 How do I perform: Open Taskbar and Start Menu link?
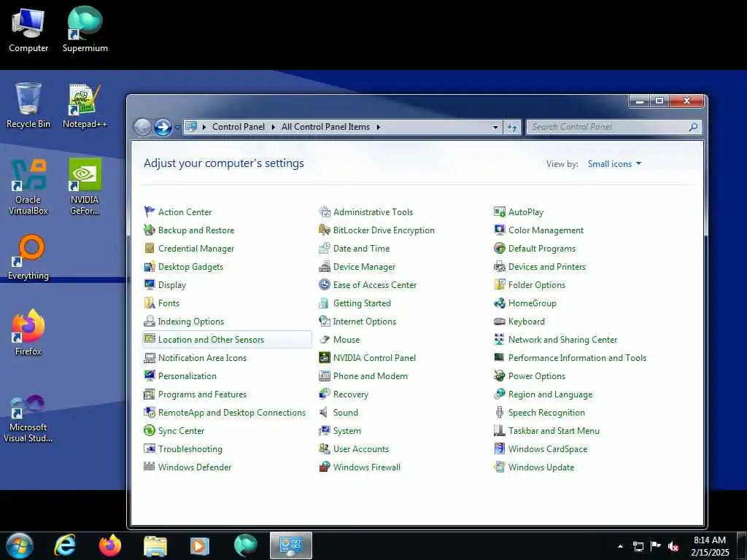(554, 430)
